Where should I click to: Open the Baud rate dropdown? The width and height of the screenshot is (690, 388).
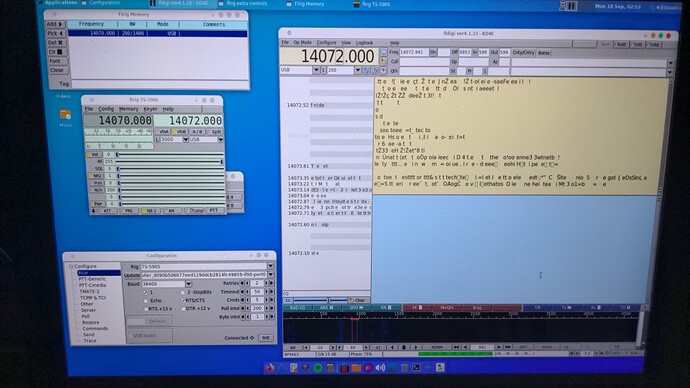(x=188, y=284)
